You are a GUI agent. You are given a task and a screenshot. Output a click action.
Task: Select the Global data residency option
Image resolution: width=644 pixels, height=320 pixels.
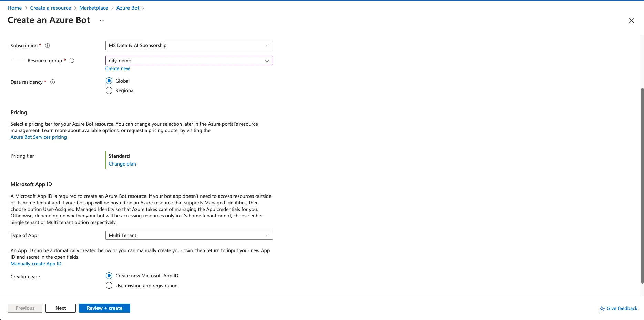[x=109, y=81]
